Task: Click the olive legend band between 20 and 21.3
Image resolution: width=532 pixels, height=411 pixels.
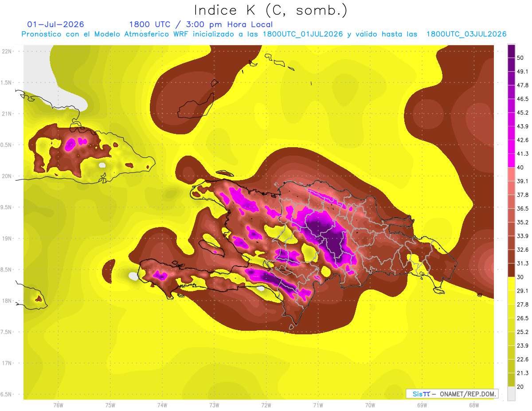Action: tap(512, 380)
